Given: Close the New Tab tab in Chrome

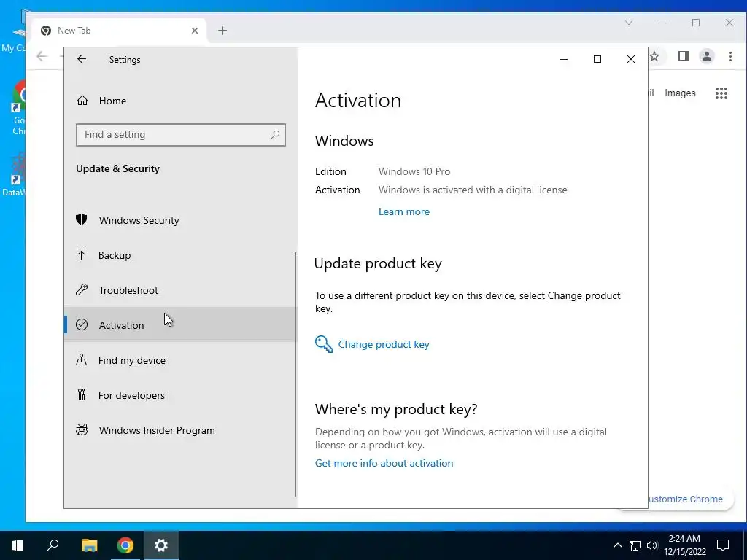Looking at the screenshot, I should click(x=194, y=31).
